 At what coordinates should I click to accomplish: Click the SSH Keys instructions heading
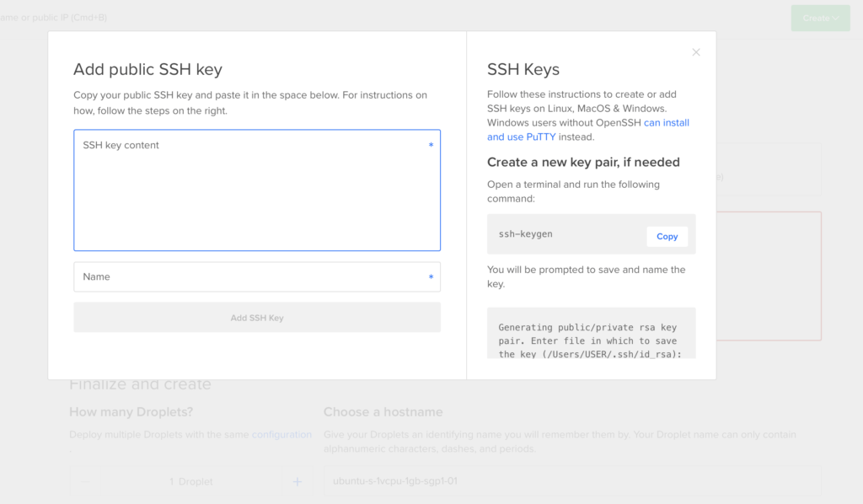(x=523, y=70)
